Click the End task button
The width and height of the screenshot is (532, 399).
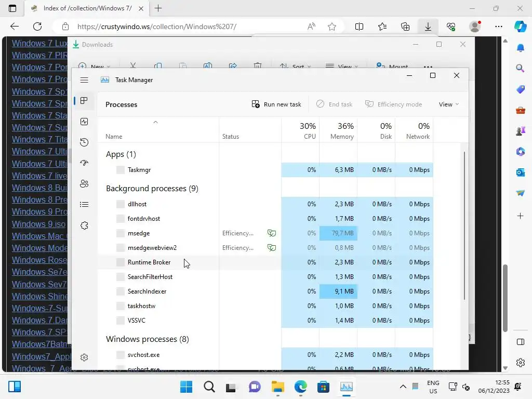(x=334, y=104)
